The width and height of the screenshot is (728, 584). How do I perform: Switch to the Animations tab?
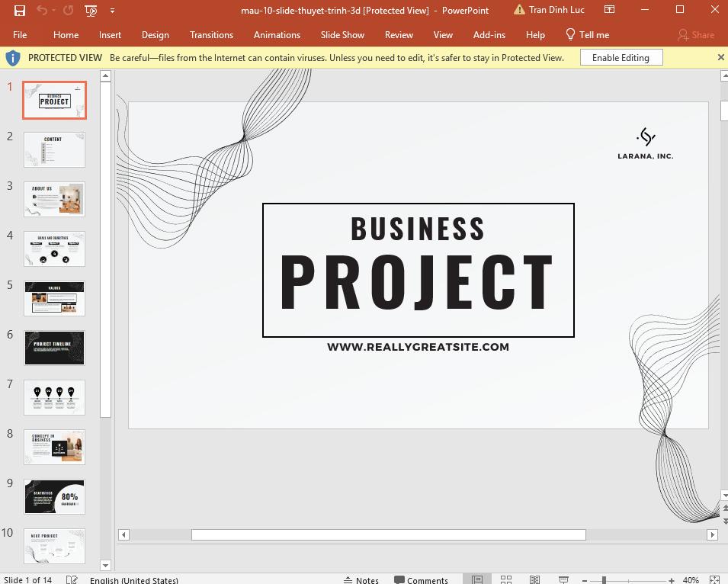(x=277, y=34)
